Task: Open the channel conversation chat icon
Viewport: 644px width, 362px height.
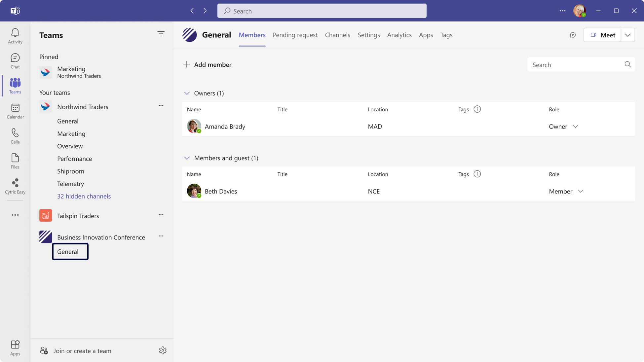Action: tap(573, 35)
